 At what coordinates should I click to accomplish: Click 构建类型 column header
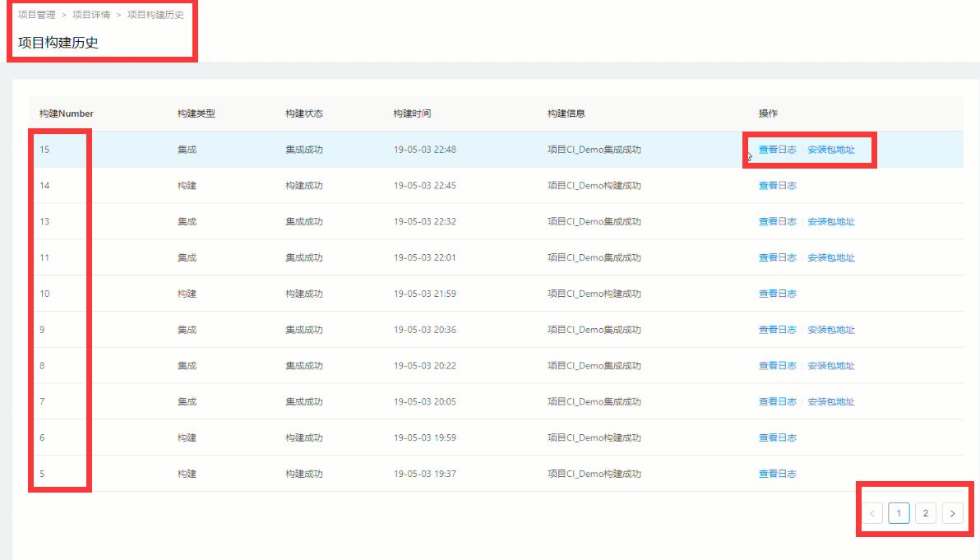click(196, 113)
